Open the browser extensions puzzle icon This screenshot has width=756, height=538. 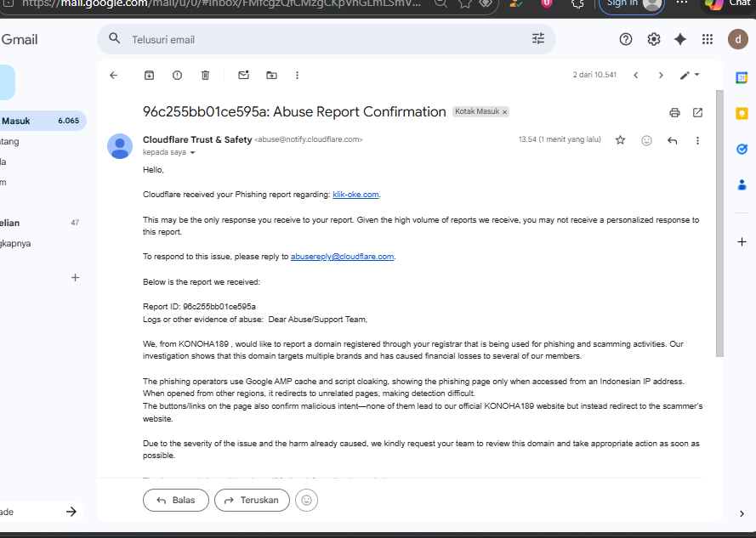coord(577,4)
